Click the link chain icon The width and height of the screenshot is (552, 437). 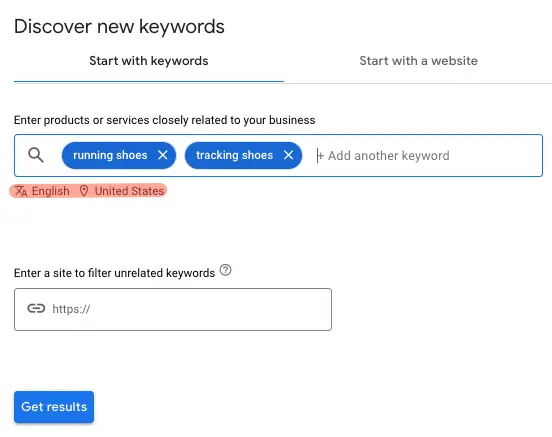36,309
